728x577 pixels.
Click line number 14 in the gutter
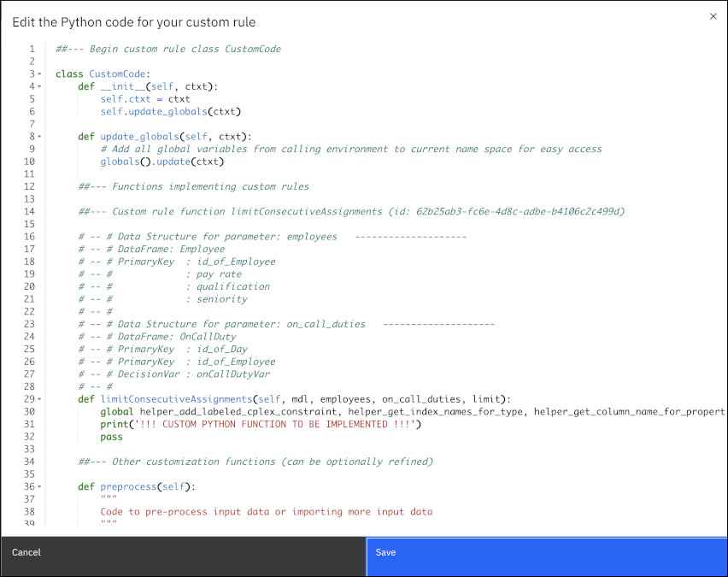(29, 211)
